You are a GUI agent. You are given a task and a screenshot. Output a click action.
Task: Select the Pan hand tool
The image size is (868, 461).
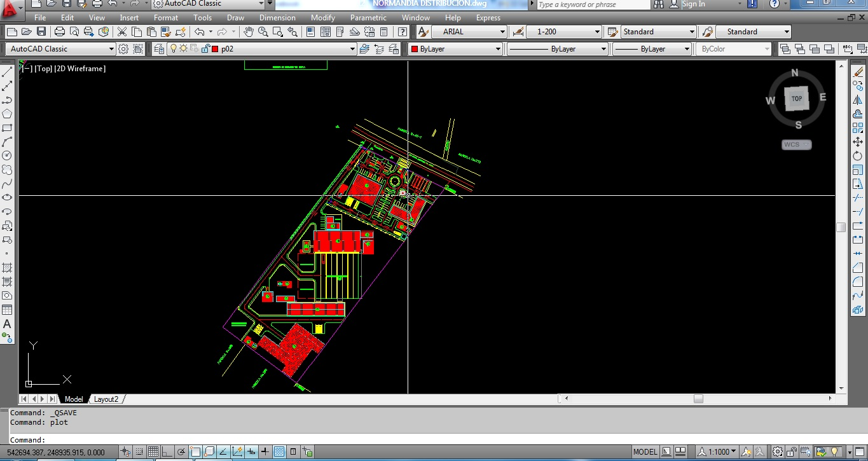click(x=248, y=32)
